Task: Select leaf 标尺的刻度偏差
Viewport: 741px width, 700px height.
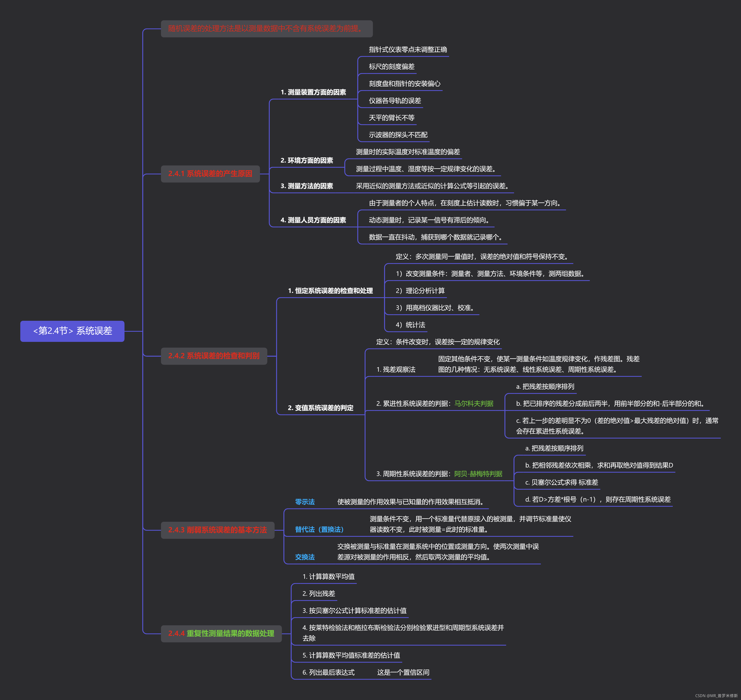Action: click(x=392, y=66)
